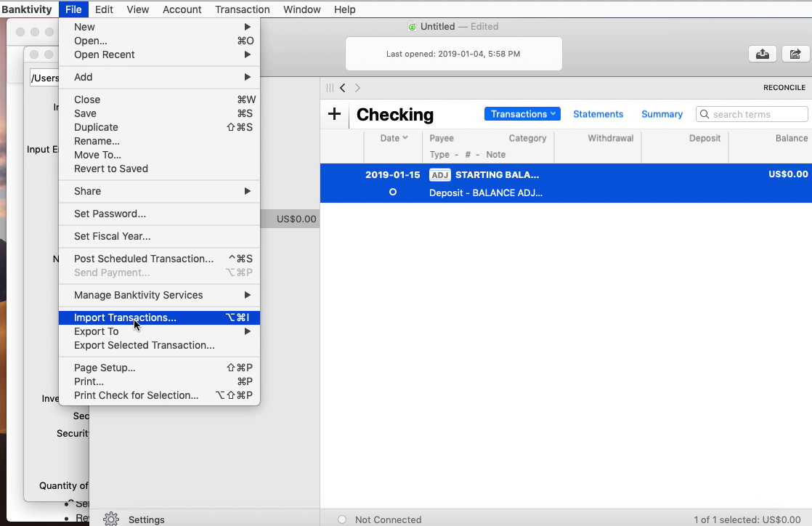Open the Account menu
812x526 pixels.
[x=182, y=9]
